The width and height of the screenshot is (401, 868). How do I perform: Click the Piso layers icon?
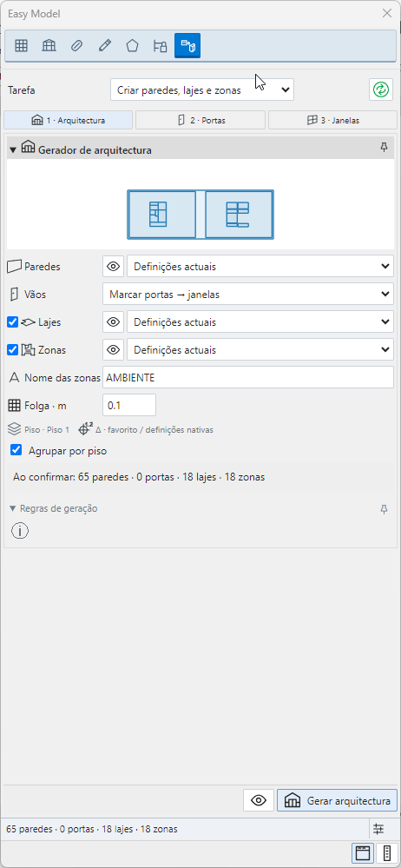(15, 429)
